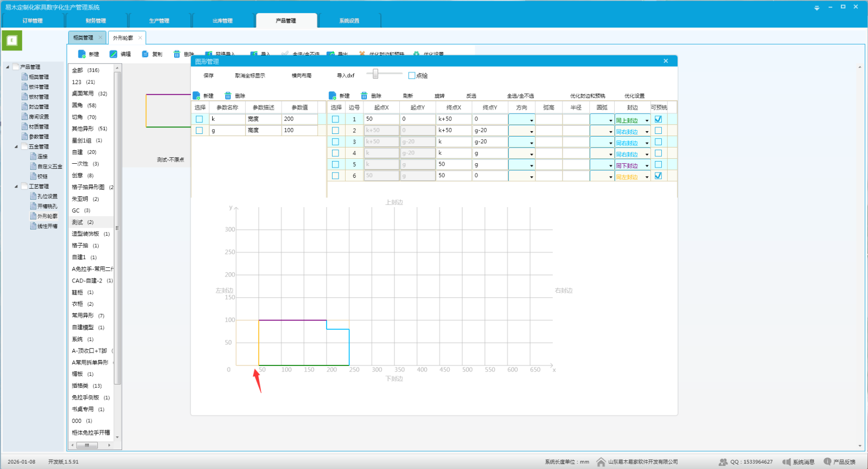Select 孔位设置 document icon in tree
The width and height of the screenshot is (868, 469).
(x=33, y=196)
